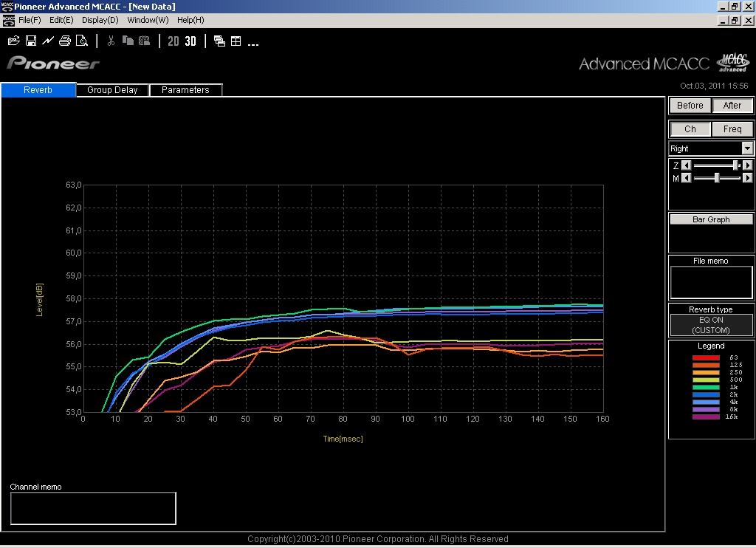756x548 pixels.
Task: Click the Cascade windows icon
Action: click(219, 41)
